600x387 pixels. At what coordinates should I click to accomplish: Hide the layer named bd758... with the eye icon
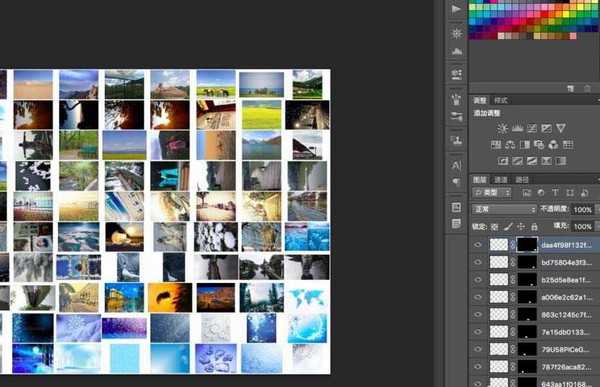[478, 262]
